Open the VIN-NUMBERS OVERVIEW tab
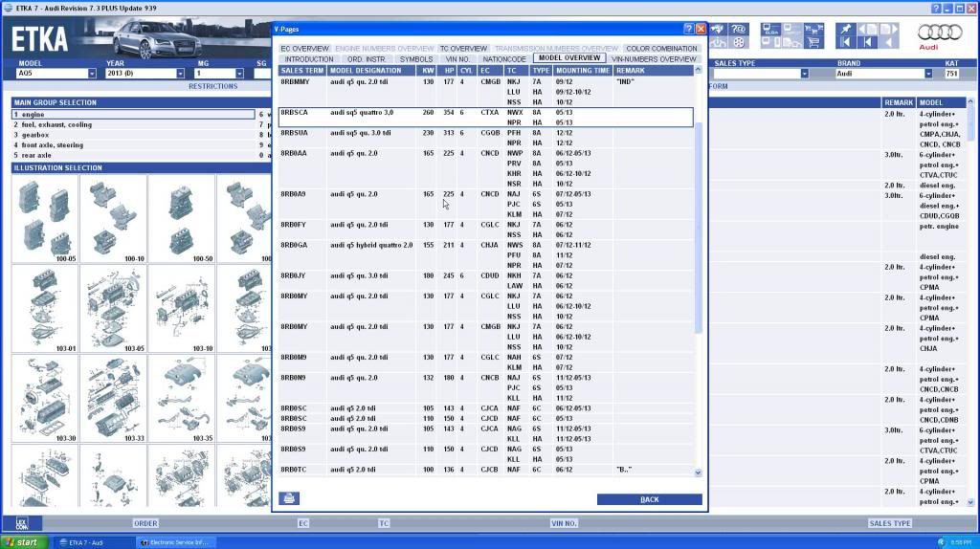 (x=654, y=59)
